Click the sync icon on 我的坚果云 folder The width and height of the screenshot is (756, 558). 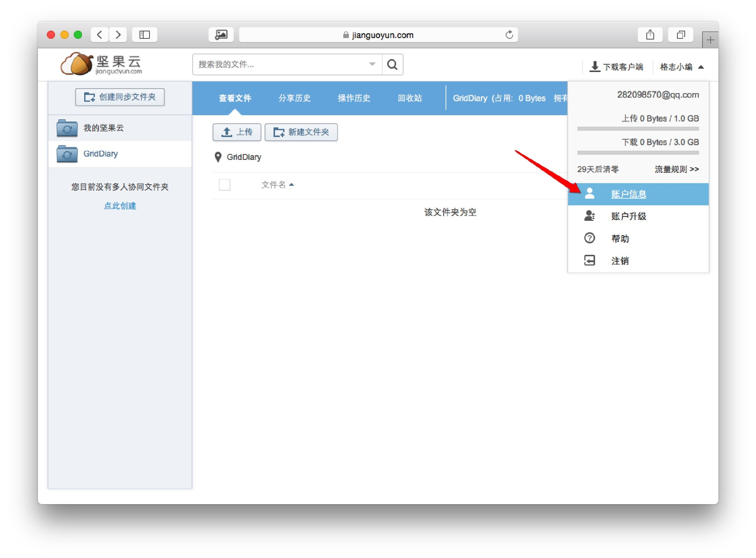(67, 128)
